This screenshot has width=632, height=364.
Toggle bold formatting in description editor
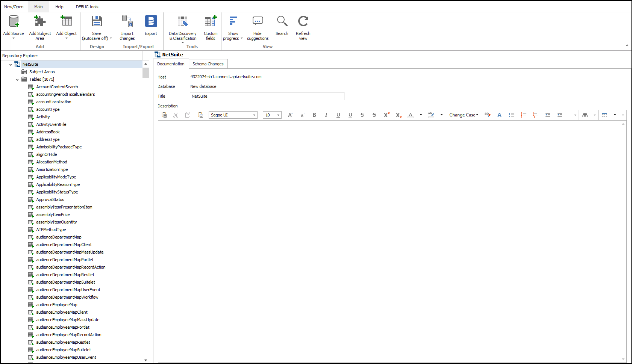pyautogui.click(x=314, y=115)
